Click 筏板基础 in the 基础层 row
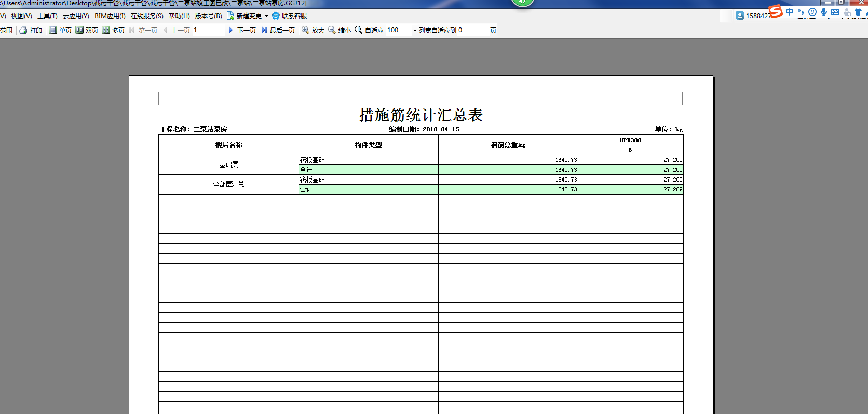This screenshot has height=414, width=868. click(x=369, y=160)
